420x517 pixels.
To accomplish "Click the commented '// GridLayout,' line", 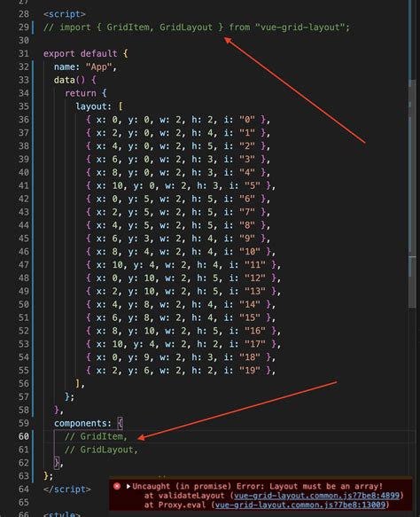I will (102, 450).
